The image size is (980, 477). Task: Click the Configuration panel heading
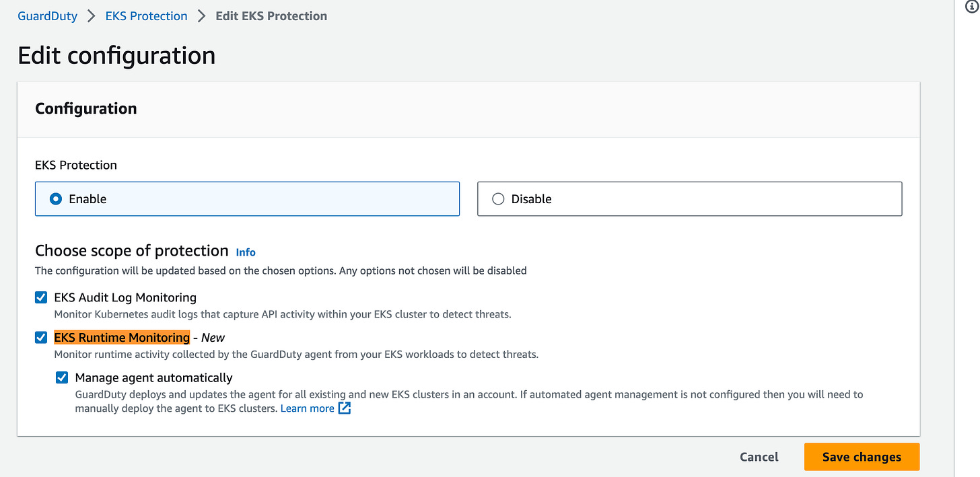pos(86,108)
